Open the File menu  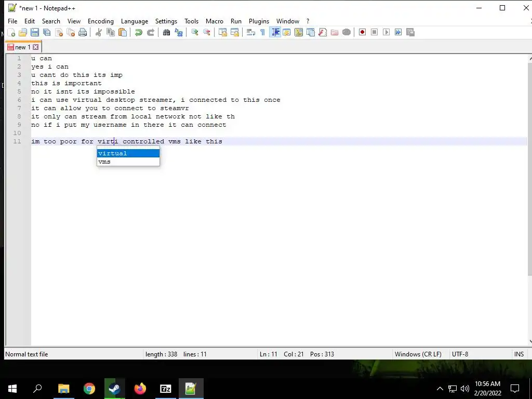pyautogui.click(x=12, y=21)
